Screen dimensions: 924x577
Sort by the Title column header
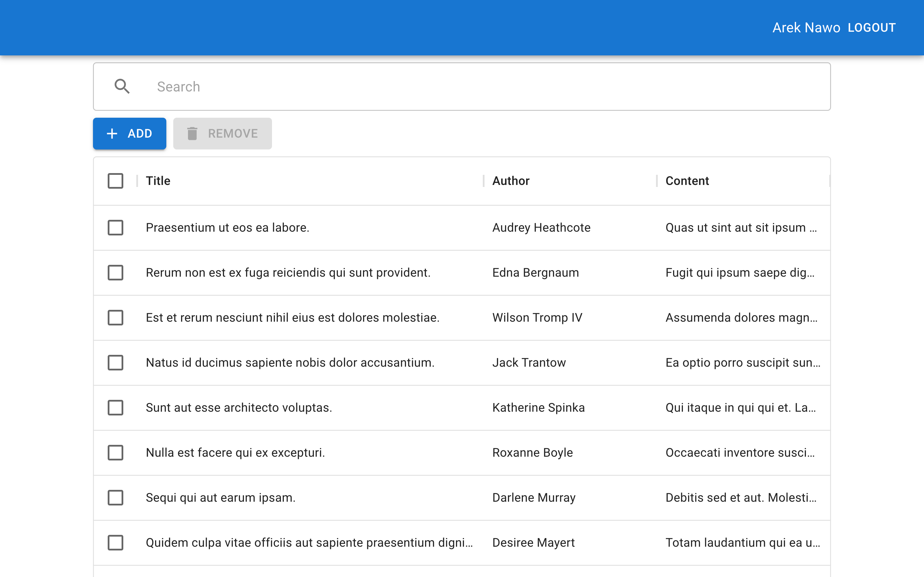tap(158, 181)
